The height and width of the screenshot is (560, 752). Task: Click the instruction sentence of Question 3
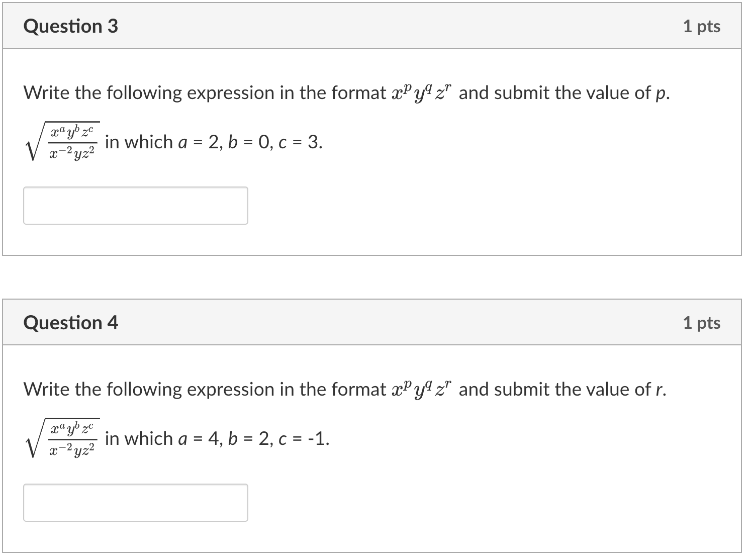point(346,92)
